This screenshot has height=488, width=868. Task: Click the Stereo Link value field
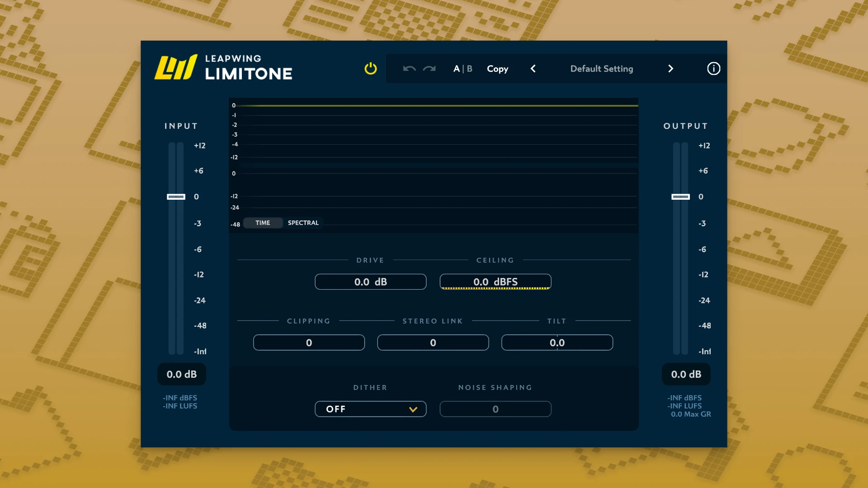433,343
